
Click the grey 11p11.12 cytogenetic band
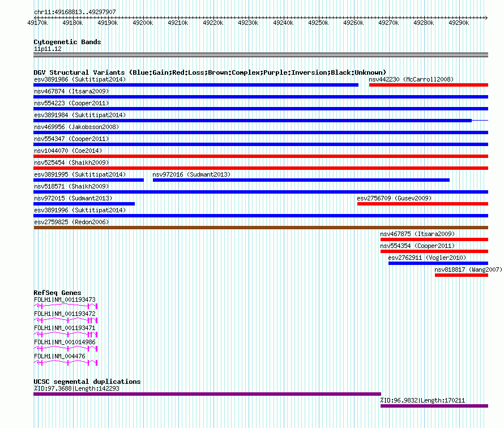(x=260, y=55)
